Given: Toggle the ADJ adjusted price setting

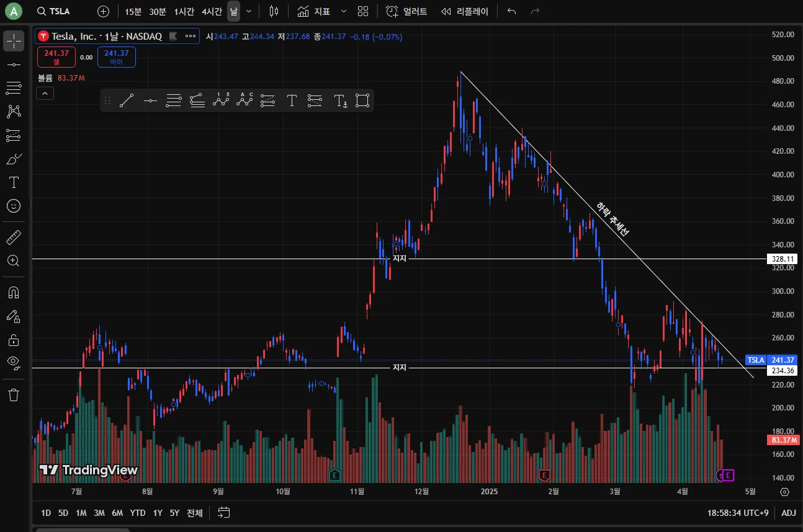Looking at the screenshot, I should point(789,513).
